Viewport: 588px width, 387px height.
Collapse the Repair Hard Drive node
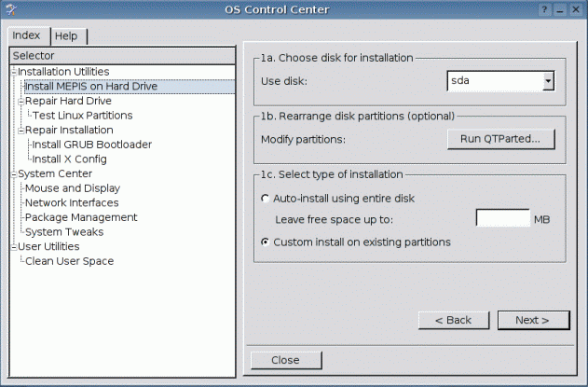[x=21, y=101]
